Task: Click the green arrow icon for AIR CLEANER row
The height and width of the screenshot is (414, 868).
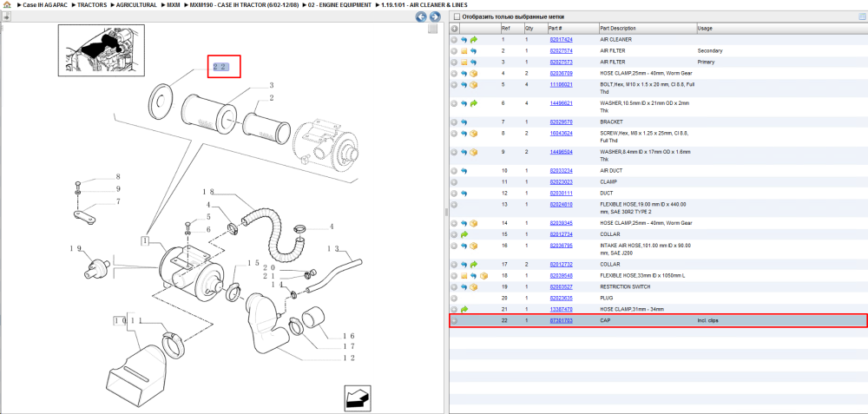Action: tap(474, 40)
